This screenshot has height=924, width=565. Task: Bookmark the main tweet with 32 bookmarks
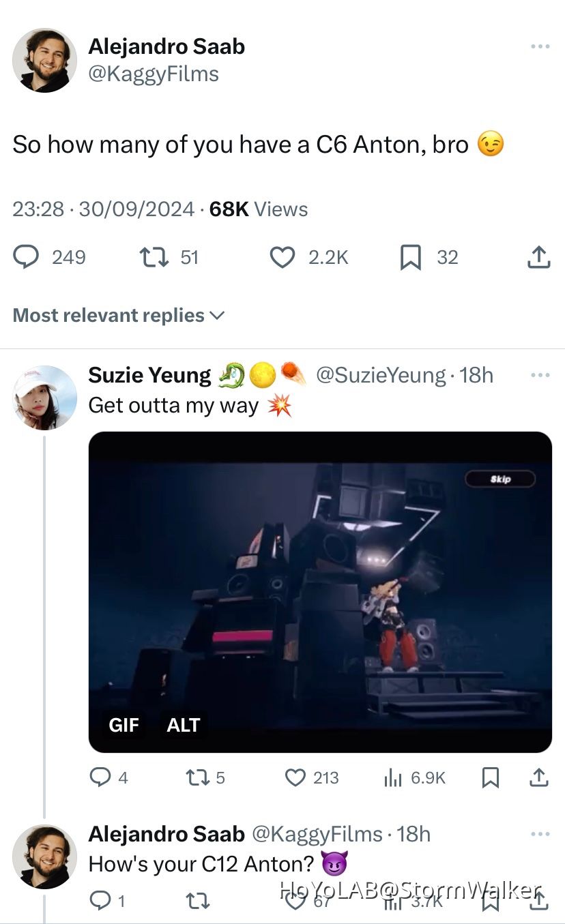point(409,257)
